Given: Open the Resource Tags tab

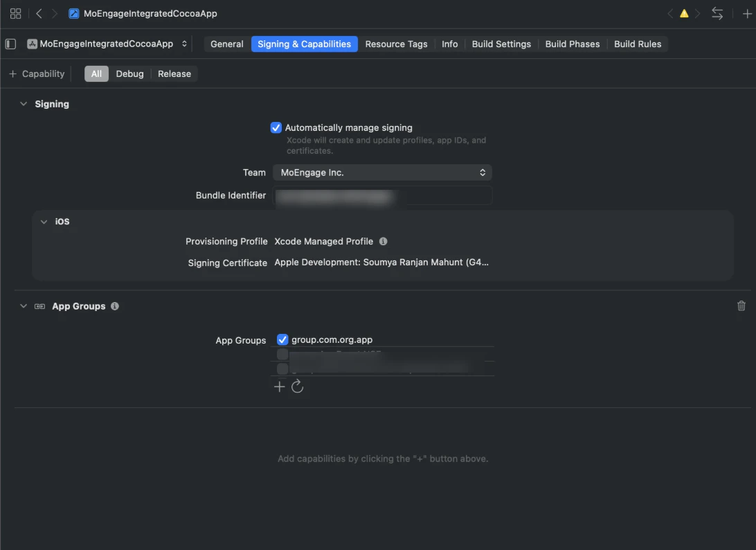Looking at the screenshot, I should pyautogui.click(x=396, y=44).
